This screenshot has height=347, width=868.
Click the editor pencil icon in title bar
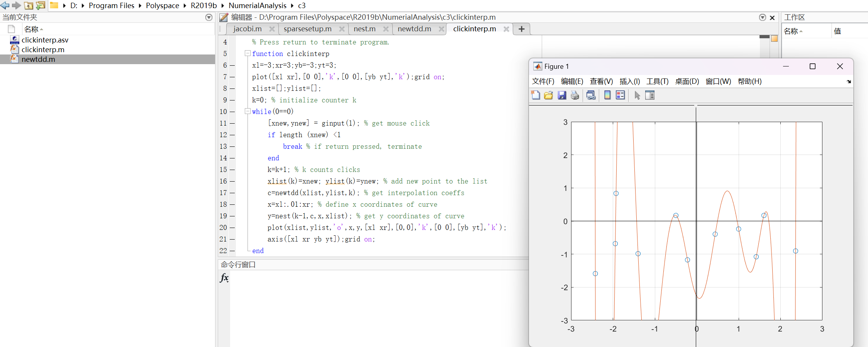tap(224, 17)
